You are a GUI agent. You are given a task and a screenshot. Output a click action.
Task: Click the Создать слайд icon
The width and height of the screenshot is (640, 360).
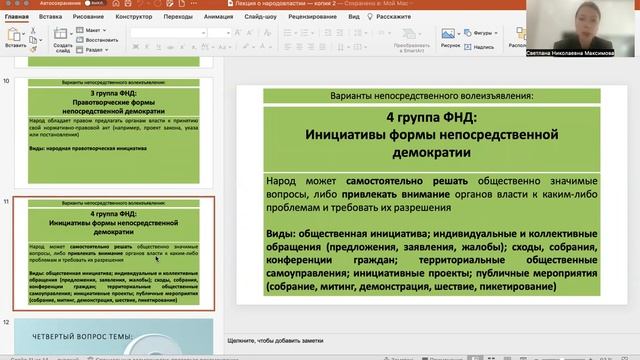(60, 34)
